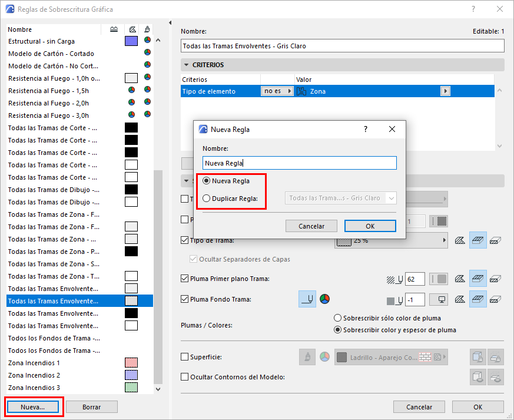514x420 pixels.
Task: Click green swatch of Zona Incendios 3
Action: point(131,387)
